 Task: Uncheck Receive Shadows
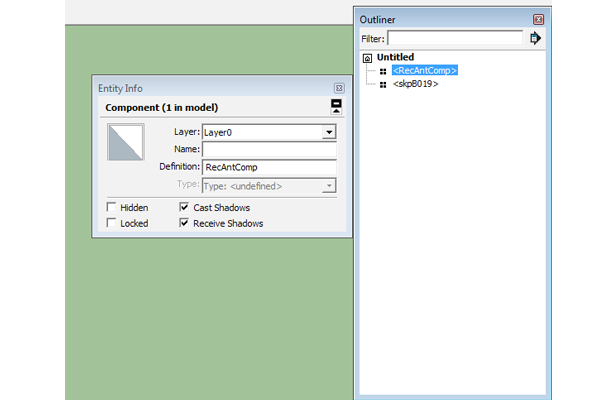[x=184, y=223]
